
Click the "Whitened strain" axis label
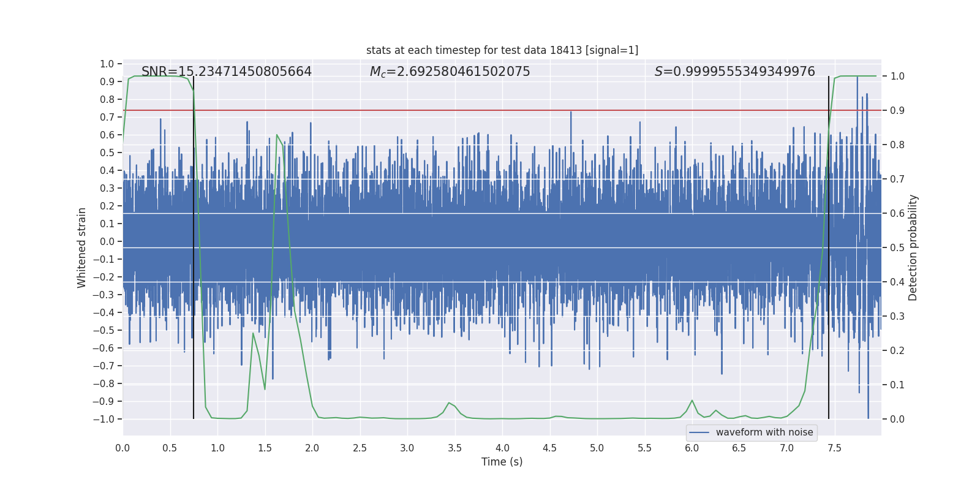pyautogui.click(x=82, y=247)
